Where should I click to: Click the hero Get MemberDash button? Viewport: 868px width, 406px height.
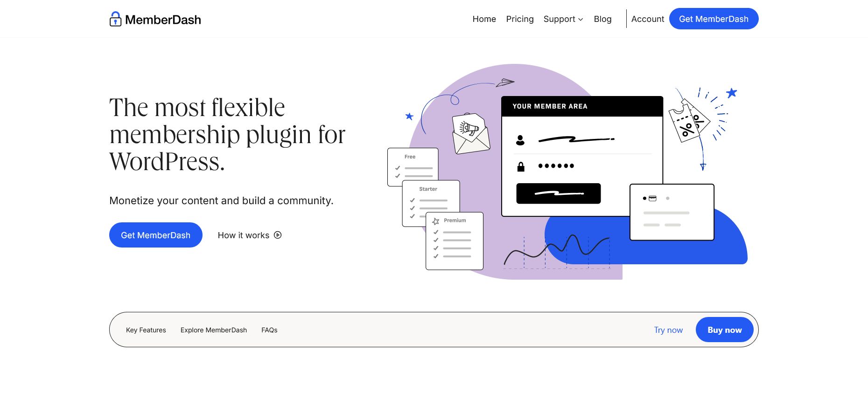point(156,235)
